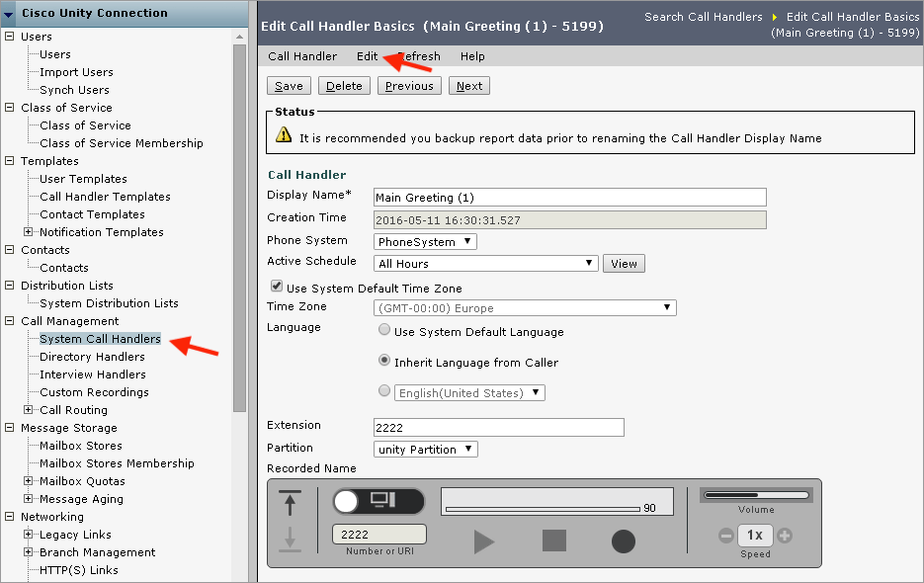The width and height of the screenshot is (924, 583).
Task: Open Call Handler Templates in the tree
Action: 105,197
